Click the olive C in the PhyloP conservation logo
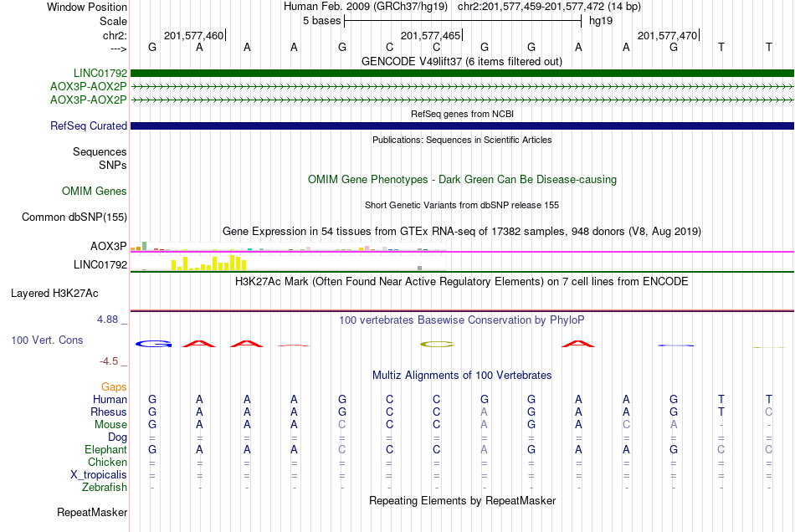 click(437, 345)
